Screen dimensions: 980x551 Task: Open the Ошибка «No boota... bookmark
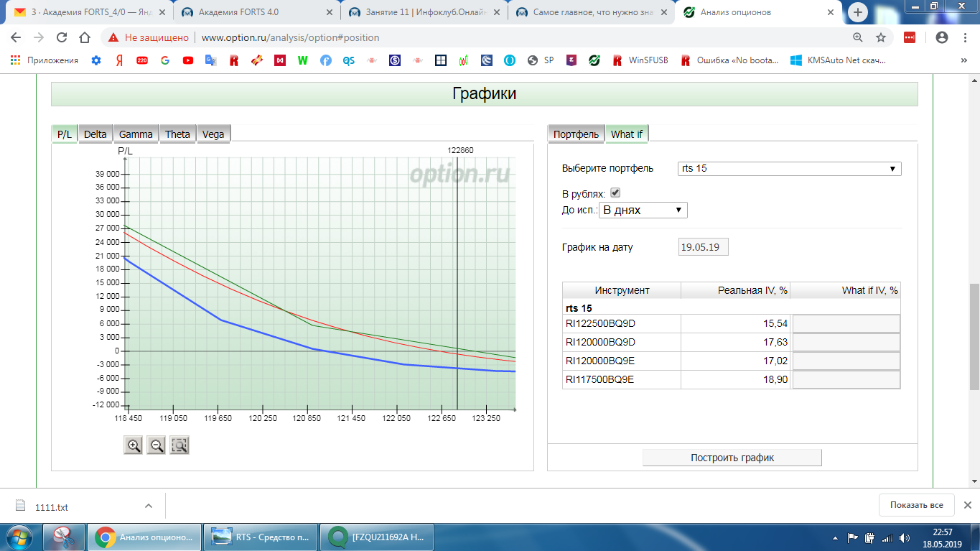pyautogui.click(x=729, y=60)
